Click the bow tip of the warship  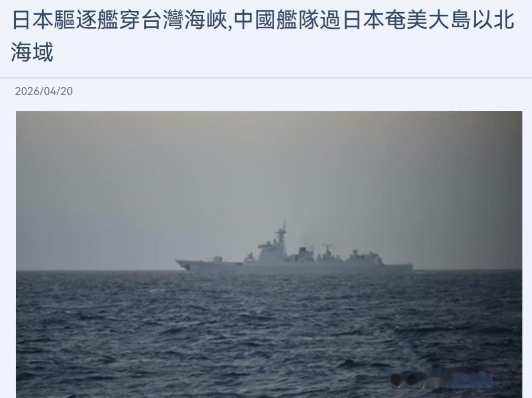[x=178, y=261]
